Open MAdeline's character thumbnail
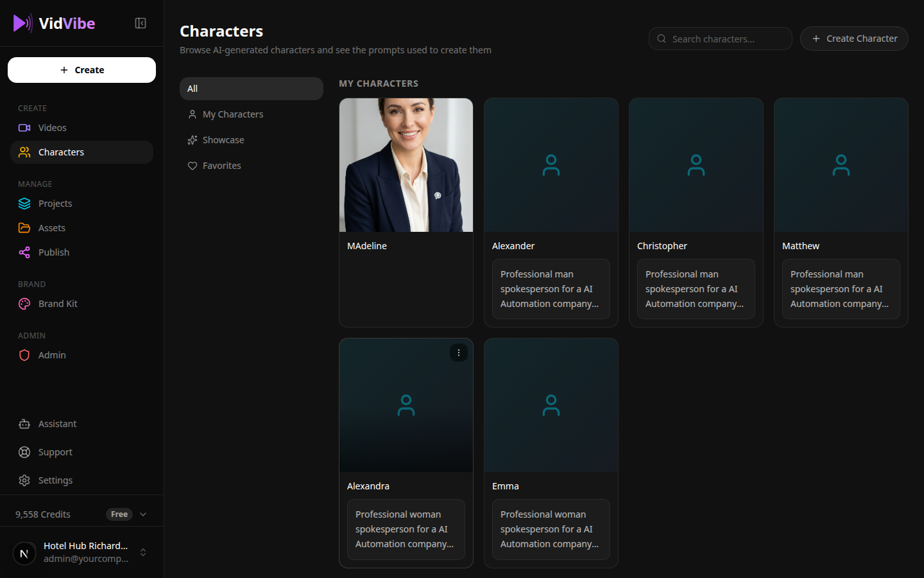The image size is (924, 578). (x=406, y=165)
